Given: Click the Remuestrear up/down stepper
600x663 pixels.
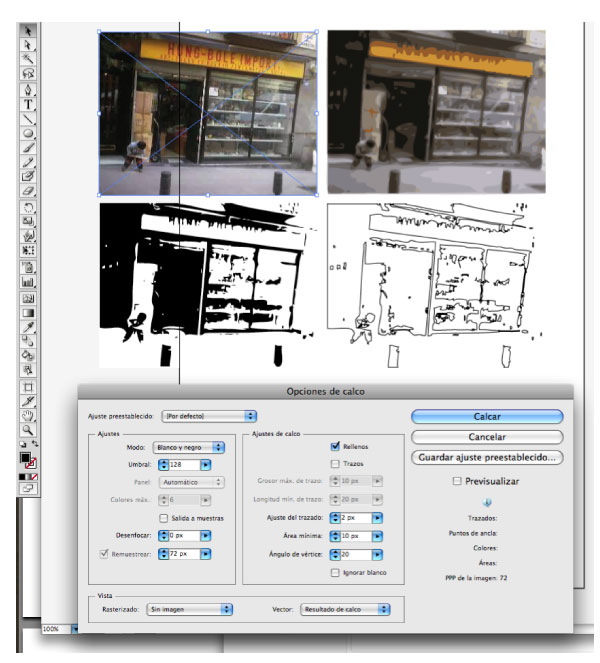Looking at the screenshot, I should pos(163,553).
